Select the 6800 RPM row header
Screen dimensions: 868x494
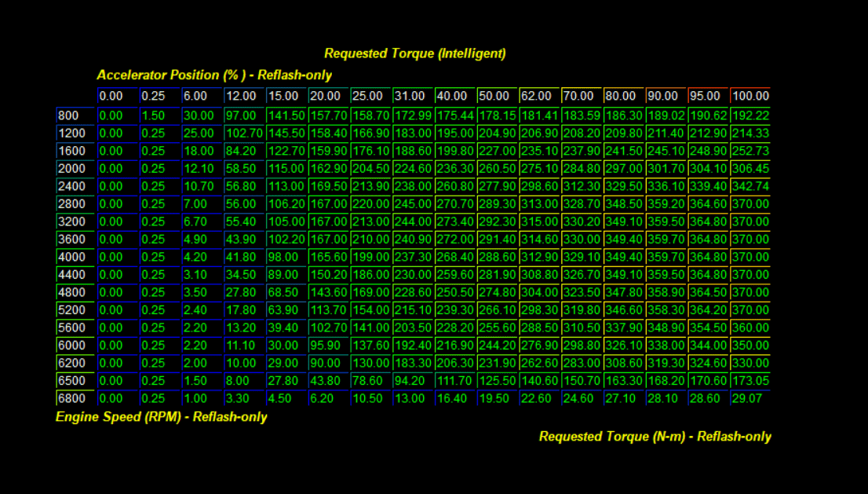point(75,398)
